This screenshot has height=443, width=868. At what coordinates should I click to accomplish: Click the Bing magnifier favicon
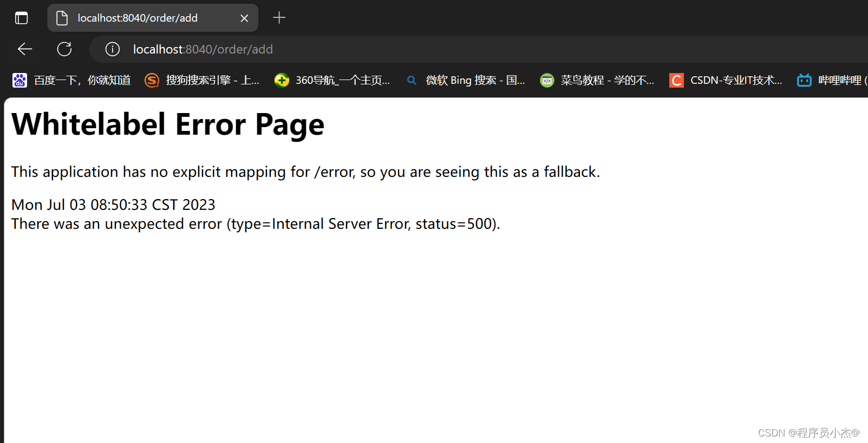click(x=412, y=81)
